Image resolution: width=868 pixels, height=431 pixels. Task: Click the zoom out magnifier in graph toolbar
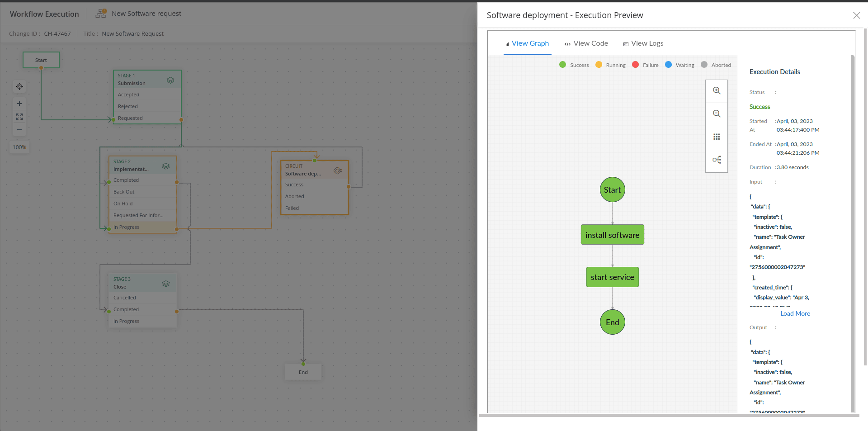(717, 114)
